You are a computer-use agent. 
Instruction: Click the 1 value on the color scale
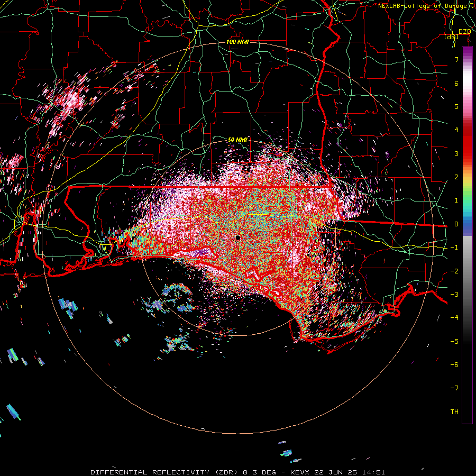[x=456, y=200]
